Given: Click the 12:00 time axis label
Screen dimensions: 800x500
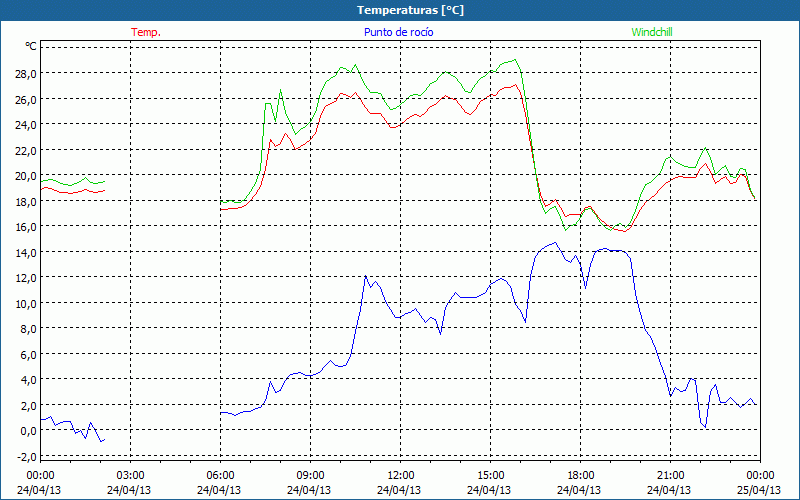Looking at the screenshot, I should (x=401, y=476).
